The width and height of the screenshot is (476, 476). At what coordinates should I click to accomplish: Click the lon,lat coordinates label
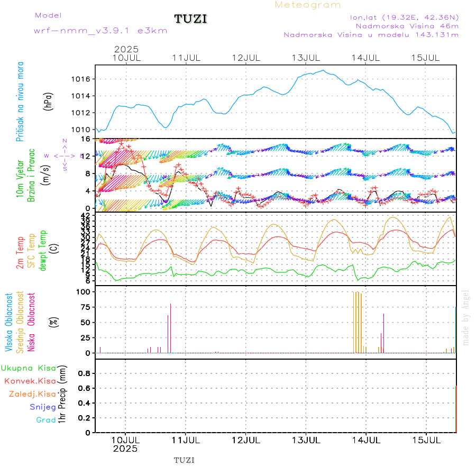click(404, 17)
